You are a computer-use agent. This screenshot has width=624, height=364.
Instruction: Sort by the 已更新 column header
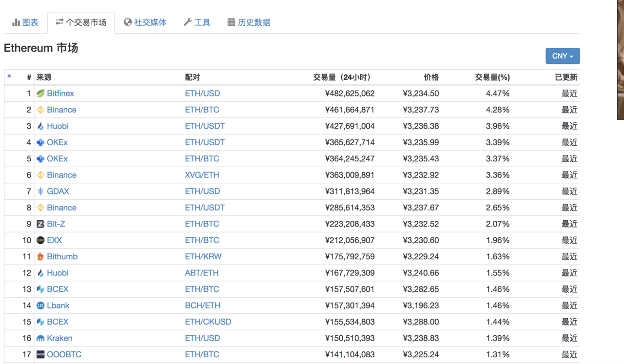click(x=566, y=77)
